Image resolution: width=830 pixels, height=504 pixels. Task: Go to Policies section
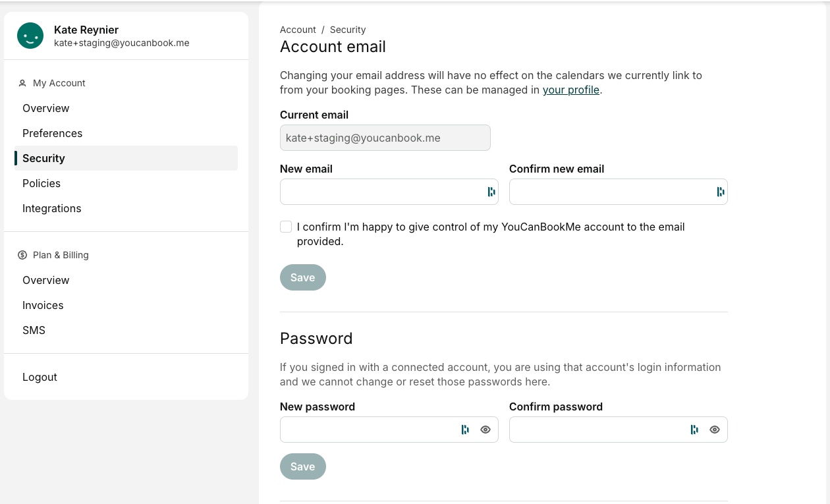click(x=41, y=183)
